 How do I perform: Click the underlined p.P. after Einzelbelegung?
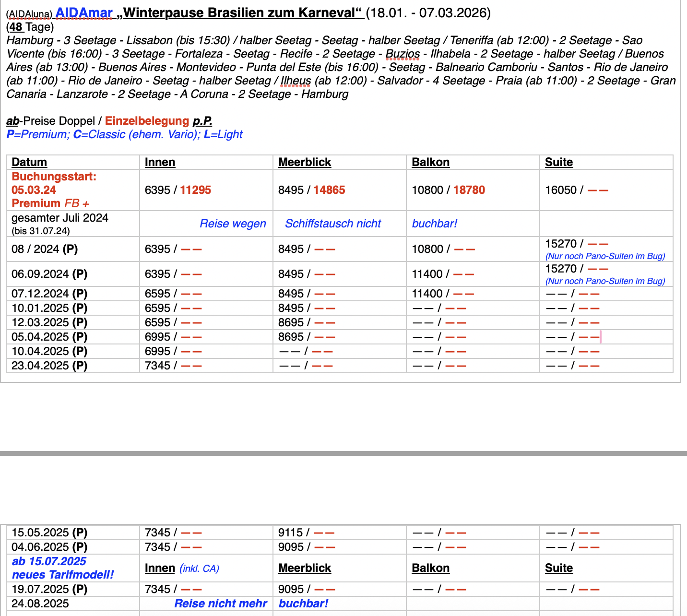[202, 121]
